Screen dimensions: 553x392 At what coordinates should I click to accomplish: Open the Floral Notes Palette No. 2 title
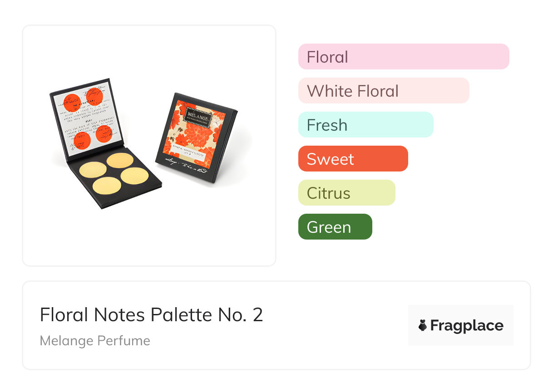pos(151,314)
